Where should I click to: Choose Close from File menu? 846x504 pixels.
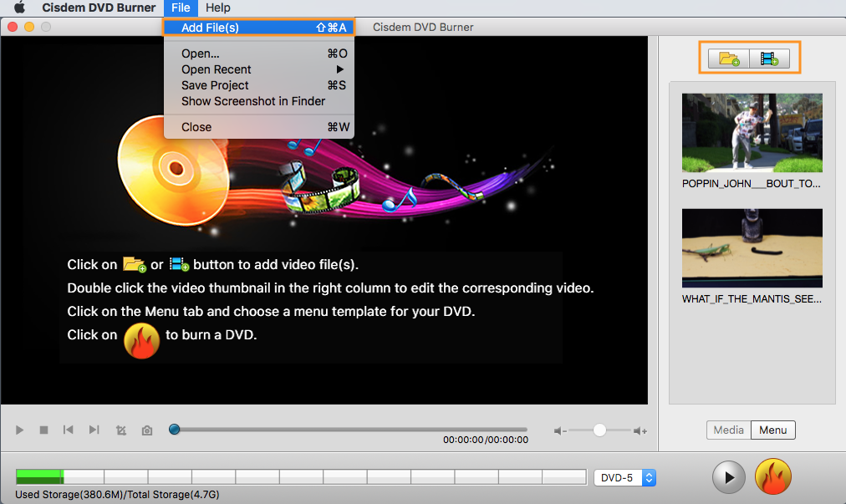pyautogui.click(x=259, y=127)
